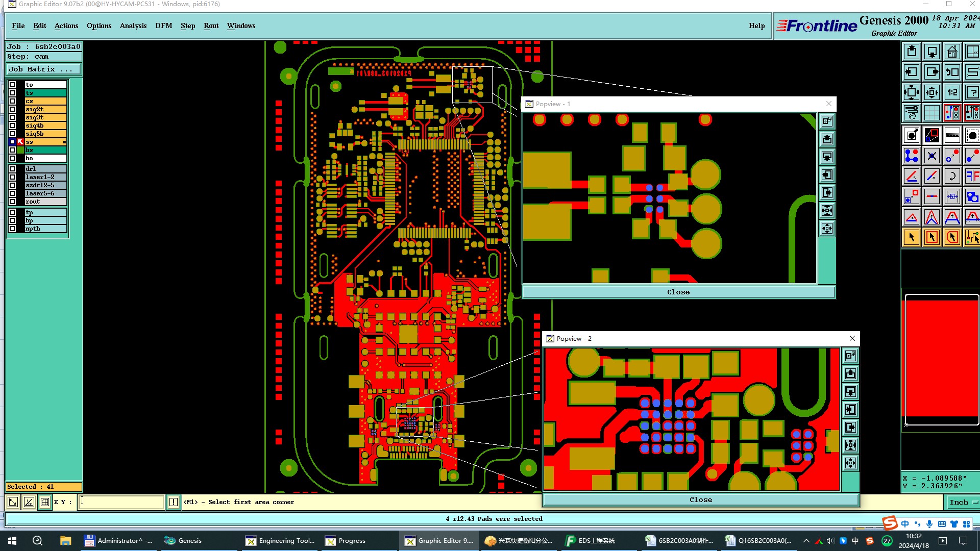This screenshot has height=551, width=980.
Task: Toggle the 'drl' layer checkbox
Action: point(12,169)
